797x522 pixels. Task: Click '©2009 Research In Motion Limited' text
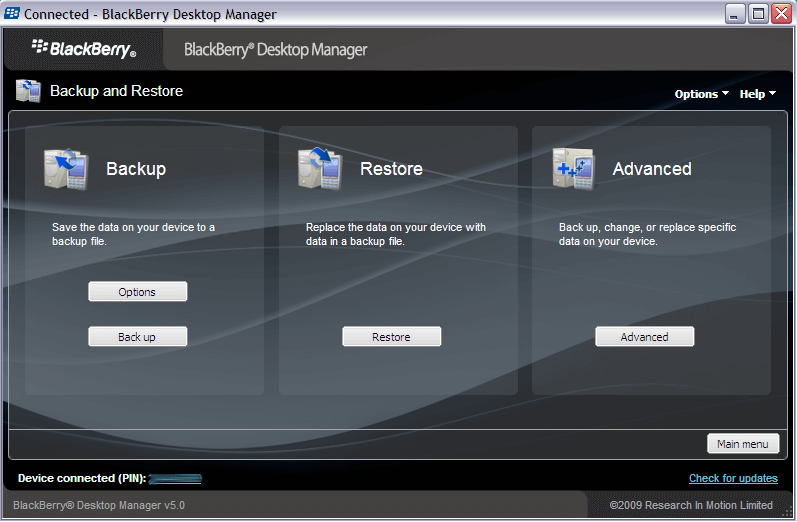click(691, 505)
